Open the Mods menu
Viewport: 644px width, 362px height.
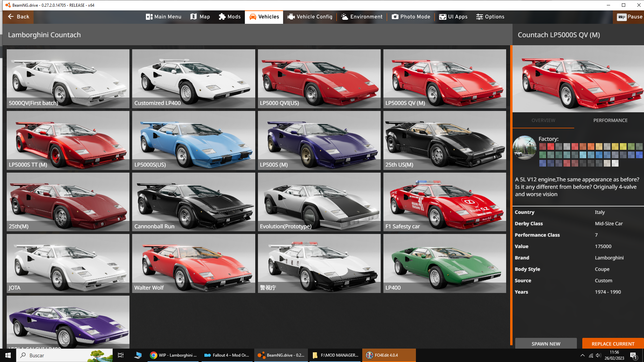point(230,17)
